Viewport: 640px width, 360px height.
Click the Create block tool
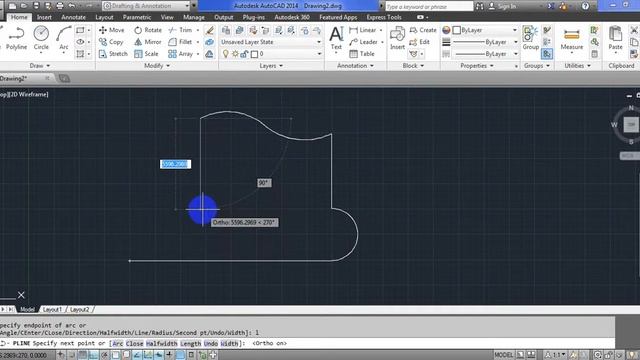[423, 30]
